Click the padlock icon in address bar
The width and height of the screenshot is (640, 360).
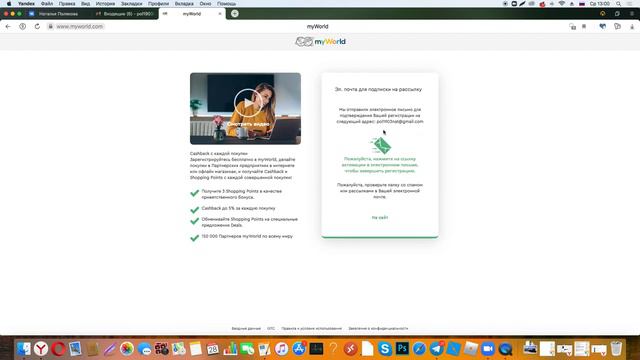(x=50, y=27)
